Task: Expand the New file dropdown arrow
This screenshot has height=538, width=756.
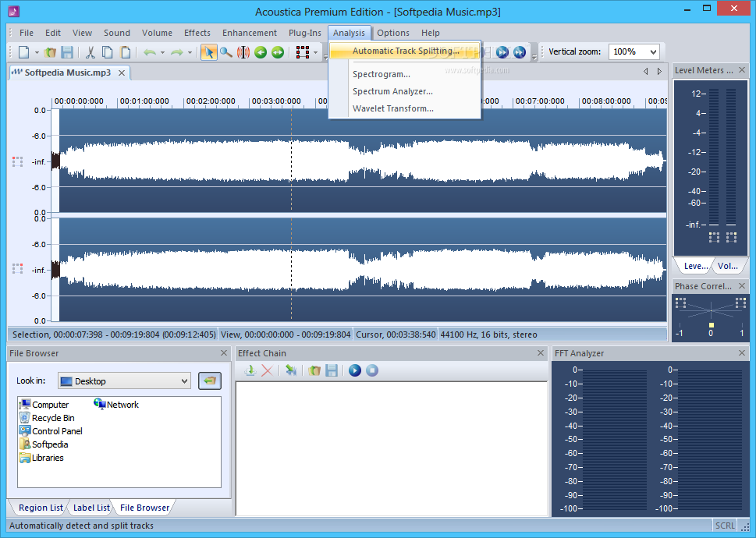Action: 36,52
